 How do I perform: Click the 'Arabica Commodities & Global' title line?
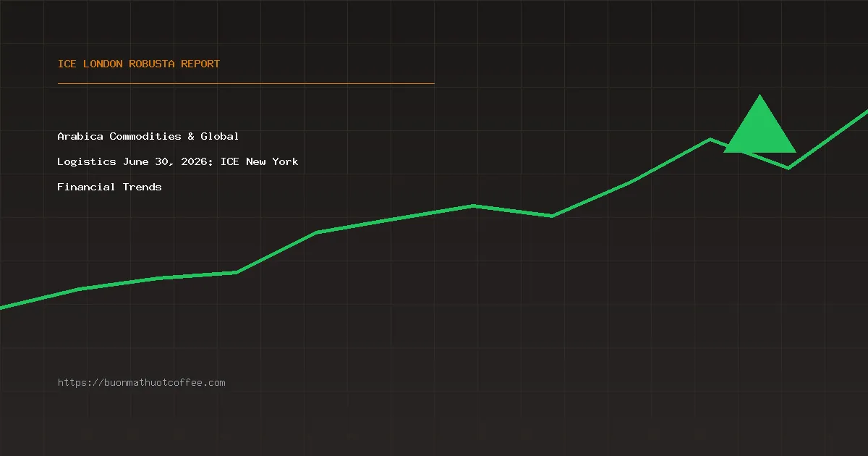pos(148,136)
